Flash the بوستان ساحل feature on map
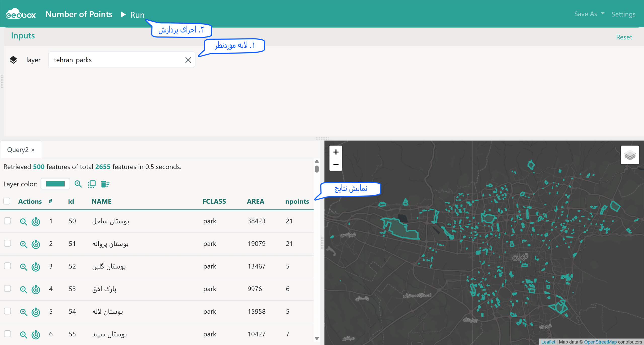Viewport: 644px width, 345px height. pos(36,221)
